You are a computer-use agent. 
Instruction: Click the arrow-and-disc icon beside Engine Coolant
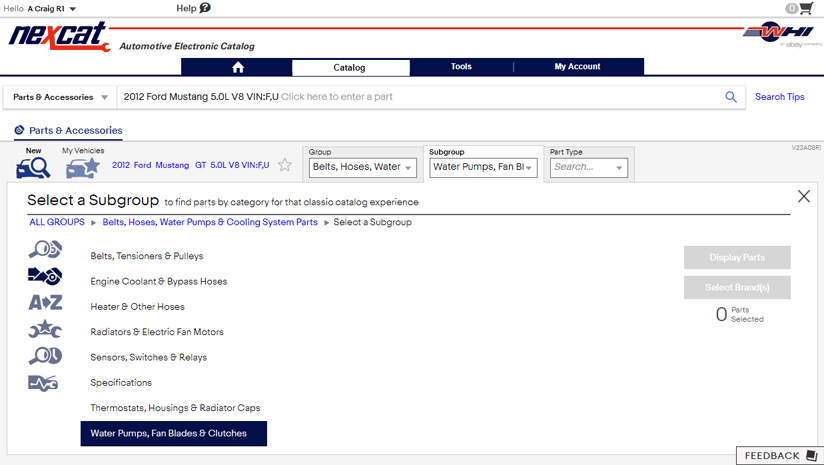45,276
